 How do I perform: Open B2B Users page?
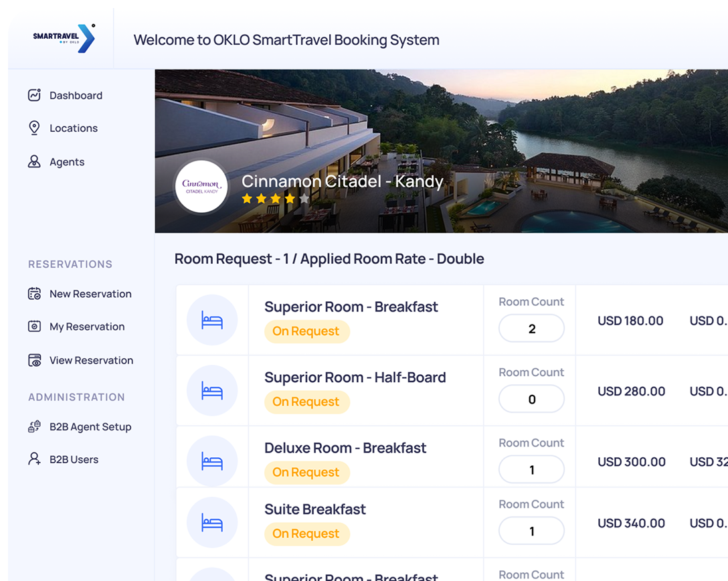(63, 459)
